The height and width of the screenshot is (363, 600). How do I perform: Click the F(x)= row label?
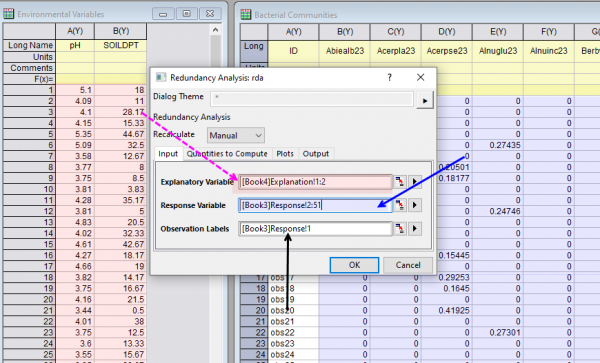click(x=29, y=79)
